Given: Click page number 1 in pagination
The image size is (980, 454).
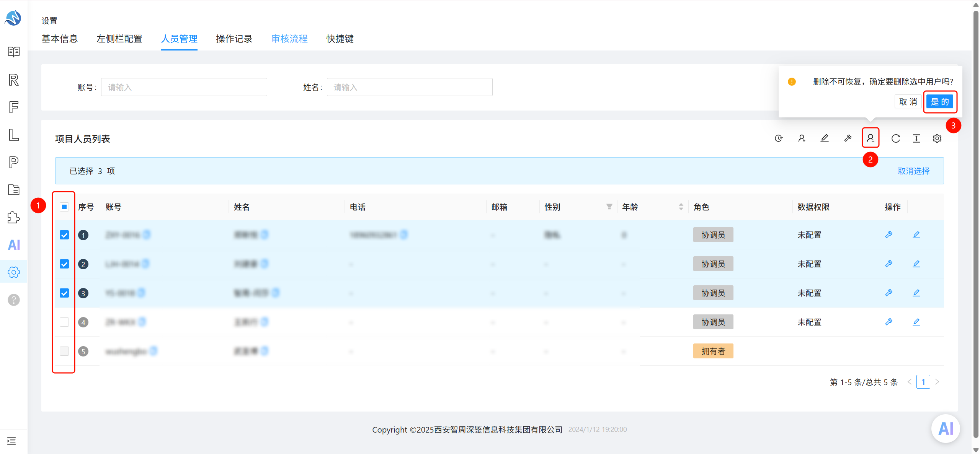Looking at the screenshot, I should coord(923,382).
